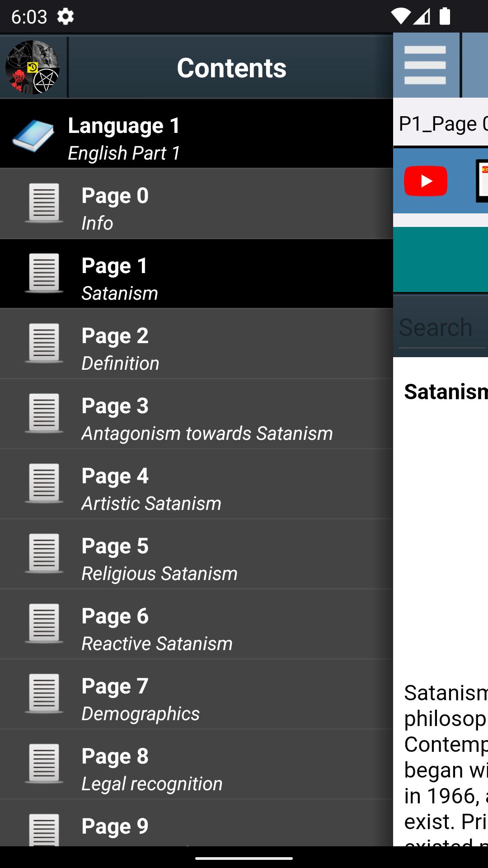Screen dimensions: 488x868
Task: Collapse the Language 1 English Part 1 section
Action: [197, 134]
